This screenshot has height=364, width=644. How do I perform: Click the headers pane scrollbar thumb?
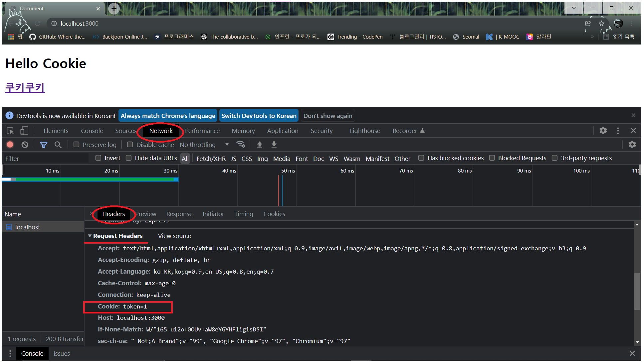[x=637, y=292]
